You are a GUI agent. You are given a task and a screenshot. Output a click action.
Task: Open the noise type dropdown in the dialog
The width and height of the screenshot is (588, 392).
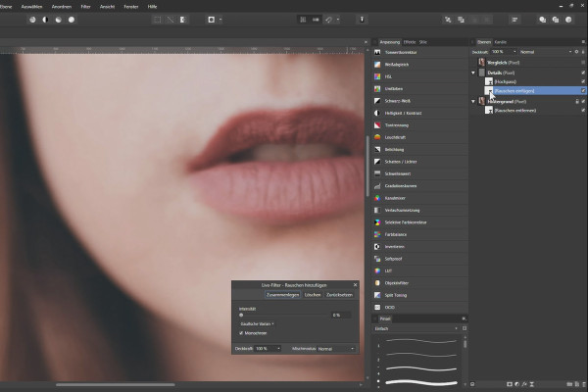(257, 323)
